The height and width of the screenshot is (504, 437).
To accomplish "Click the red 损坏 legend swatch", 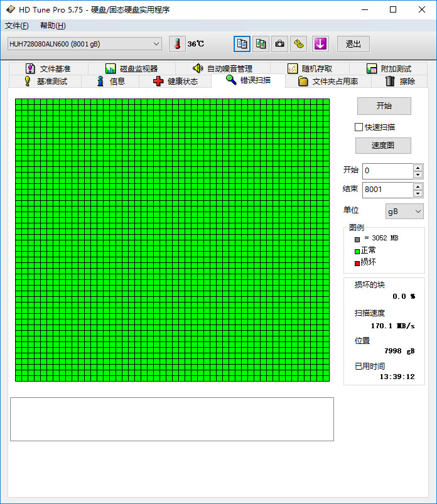I will click(357, 264).
